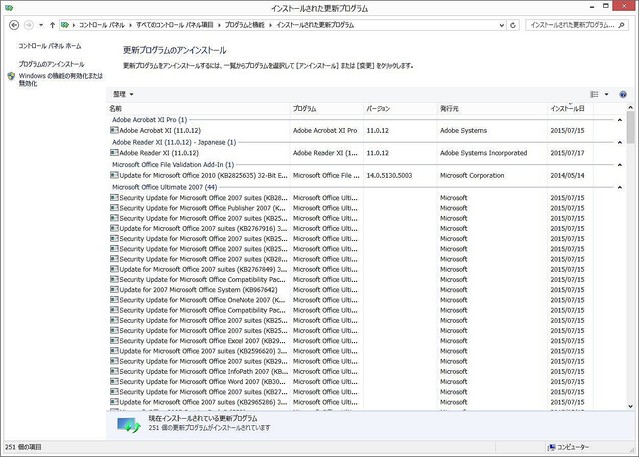Open Windows の機能の有効化または無効化 link
Viewport: 639px width, 457px height.
pos(61,79)
